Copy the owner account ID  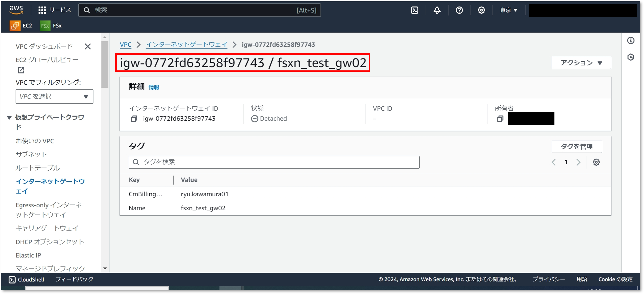point(500,119)
